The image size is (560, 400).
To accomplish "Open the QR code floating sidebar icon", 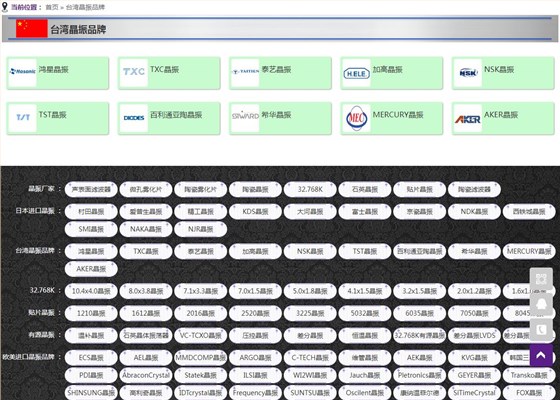I will click(541, 279).
